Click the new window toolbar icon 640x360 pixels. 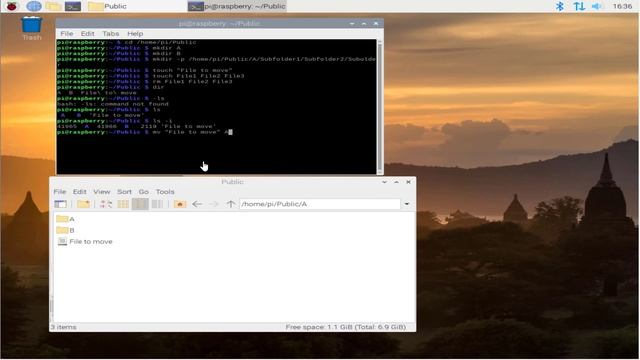[60, 204]
